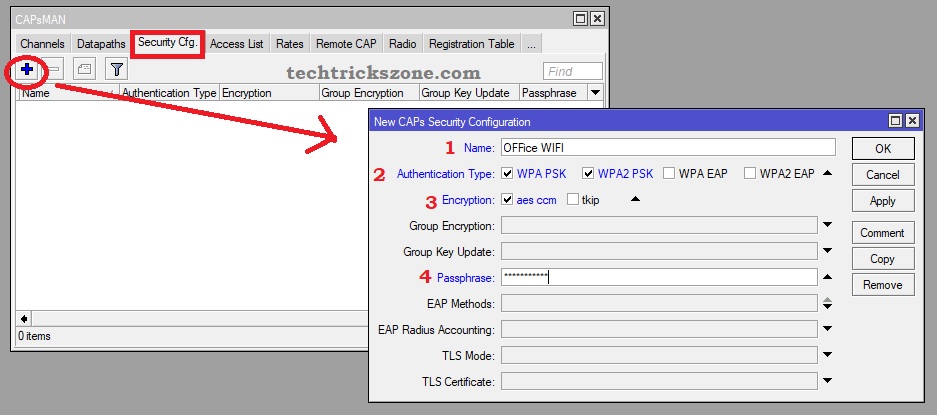Enable the WPA2 EAP checkbox
The image size is (937, 415).
click(750, 174)
